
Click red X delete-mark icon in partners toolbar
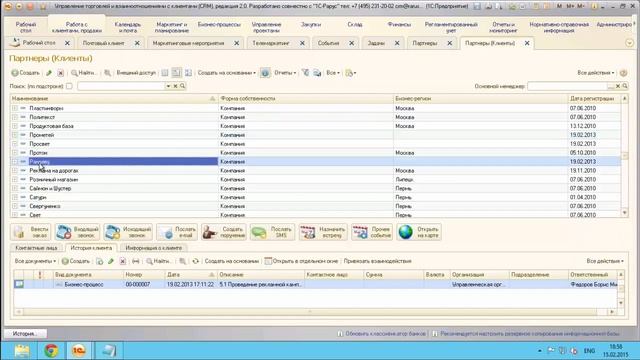click(x=60, y=73)
